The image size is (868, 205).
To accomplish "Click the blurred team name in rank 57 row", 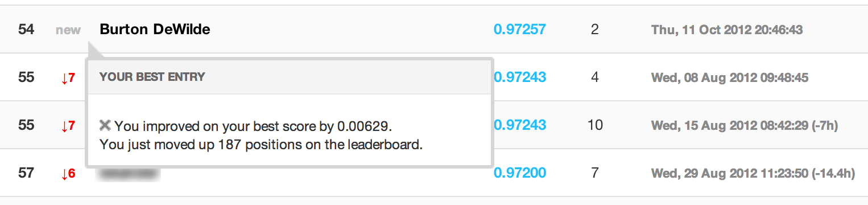I will pyautogui.click(x=130, y=173).
